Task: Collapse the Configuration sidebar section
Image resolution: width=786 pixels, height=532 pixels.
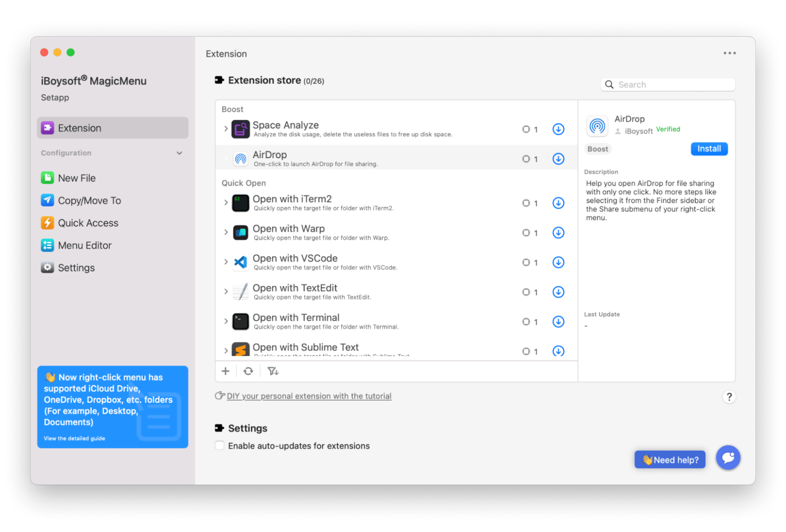Action: (x=179, y=153)
